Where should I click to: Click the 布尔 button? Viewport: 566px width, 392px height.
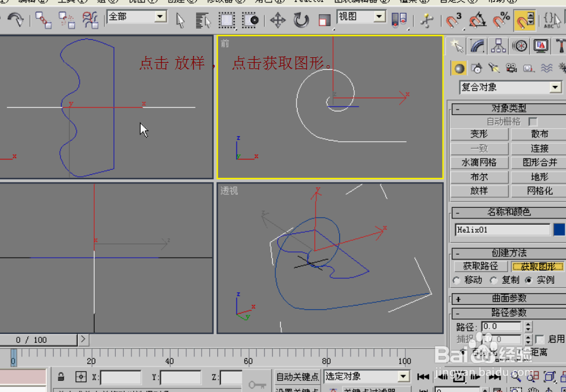[479, 177]
